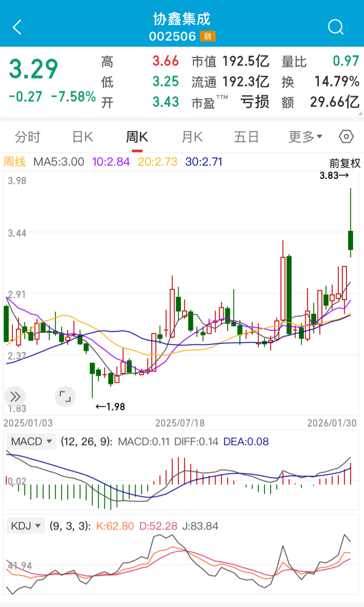The image size is (364, 607).
Task: Tap the 20:2.73 MA value
Action: [x=158, y=162]
